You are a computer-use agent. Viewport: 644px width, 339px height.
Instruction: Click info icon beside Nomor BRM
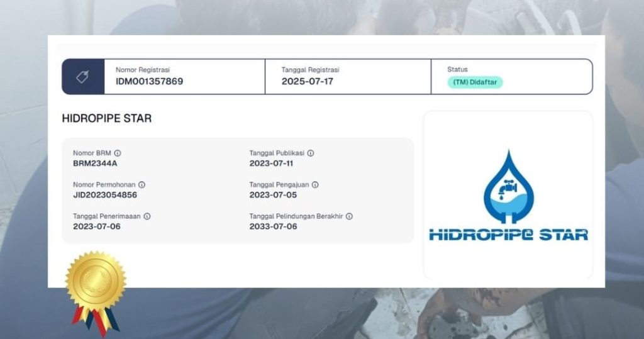118,153
